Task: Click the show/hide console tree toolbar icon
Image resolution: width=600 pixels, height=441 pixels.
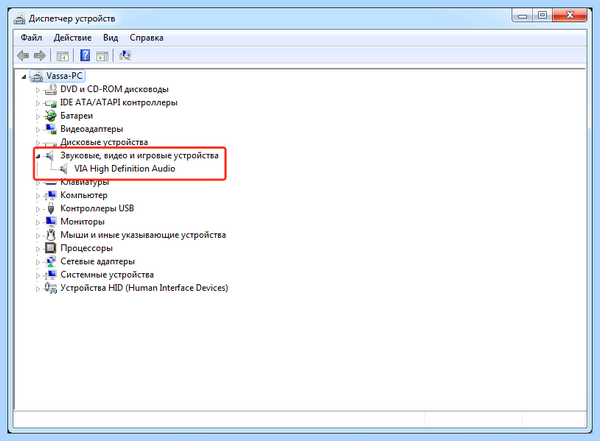Action: [62, 56]
